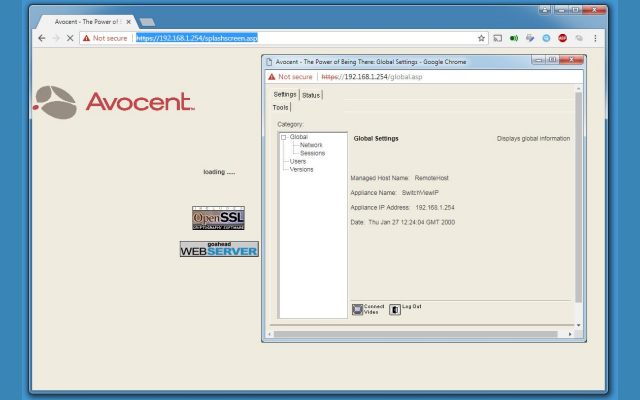Collapse the Global tree node

[284, 137]
